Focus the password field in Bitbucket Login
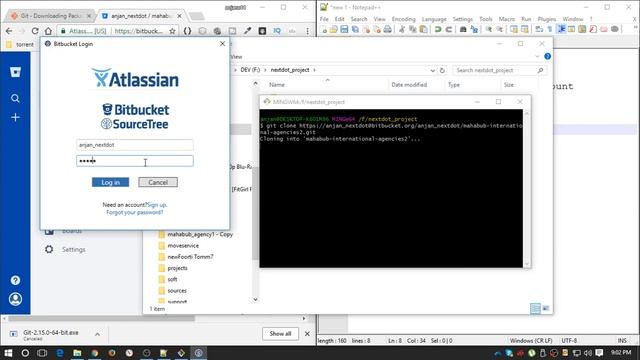This screenshot has width=640, height=360. (135, 161)
